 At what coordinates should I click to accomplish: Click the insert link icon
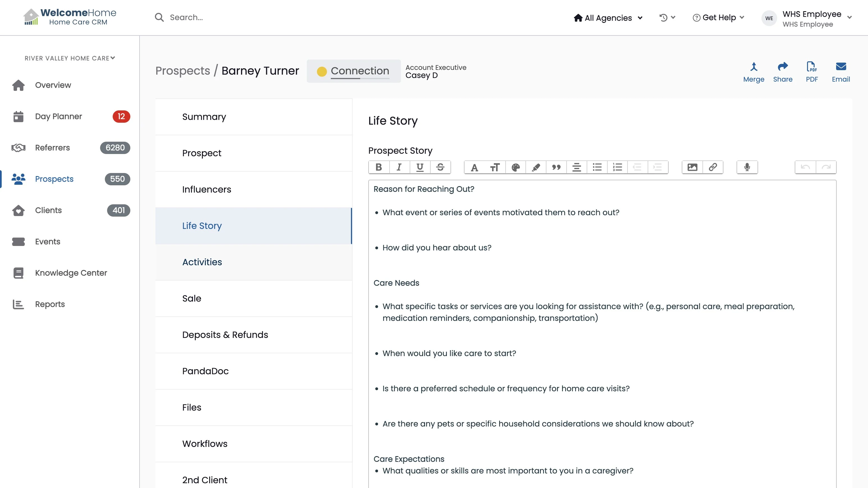point(713,167)
